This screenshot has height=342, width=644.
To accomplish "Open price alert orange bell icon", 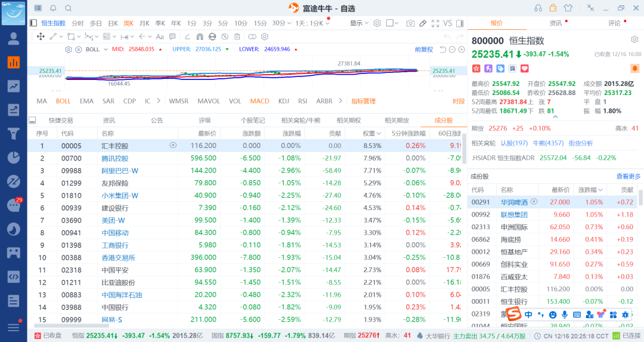I will (x=634, y=68).
